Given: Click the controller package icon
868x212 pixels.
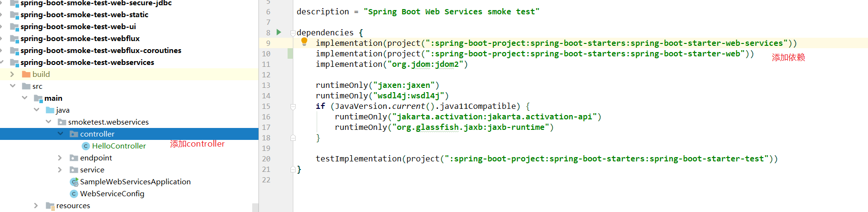Looking at the screenshot, I should tap(74, 134).
